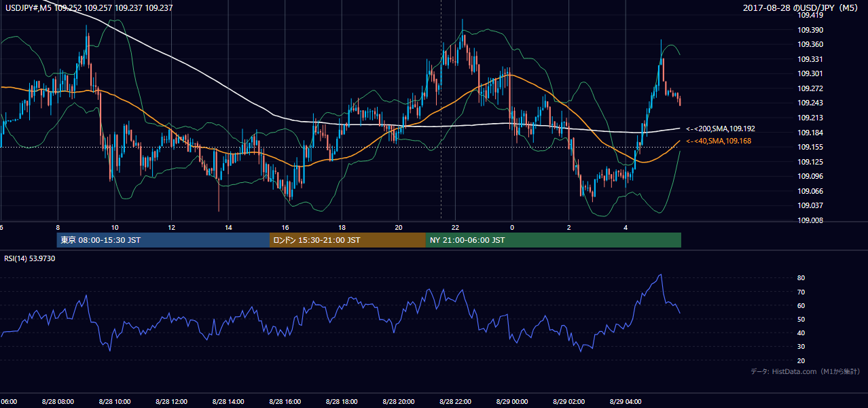Click price axis label 109.360
868x408 pixels.
[x=810, y=44]
